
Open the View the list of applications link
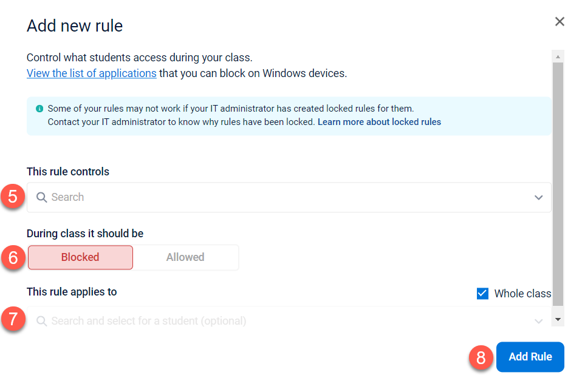[x=91, y=73]
